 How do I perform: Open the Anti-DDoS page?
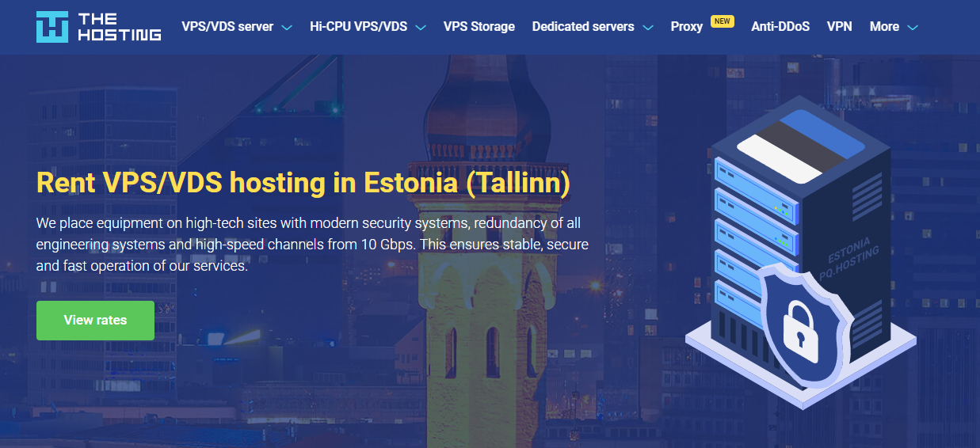(780, 27)
